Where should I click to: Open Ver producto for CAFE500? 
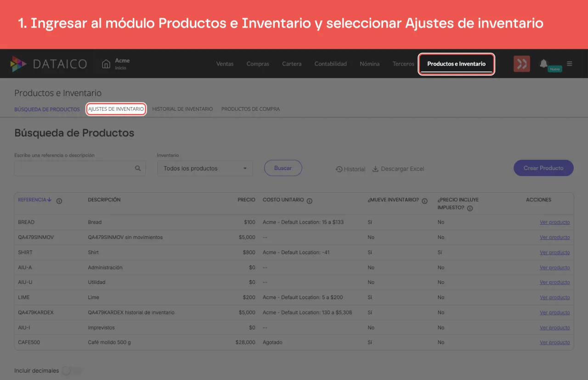(x=554, y=342)
